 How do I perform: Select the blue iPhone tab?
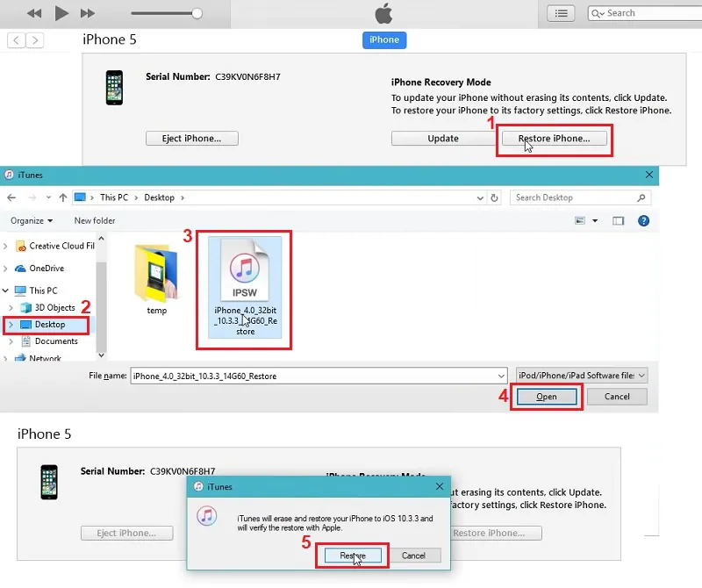tap(384, 39)
